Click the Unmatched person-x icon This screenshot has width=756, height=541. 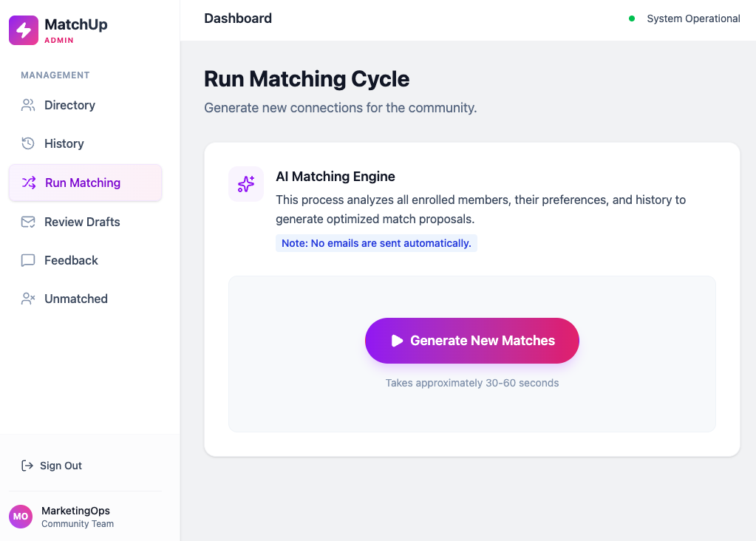click(27, 298)
